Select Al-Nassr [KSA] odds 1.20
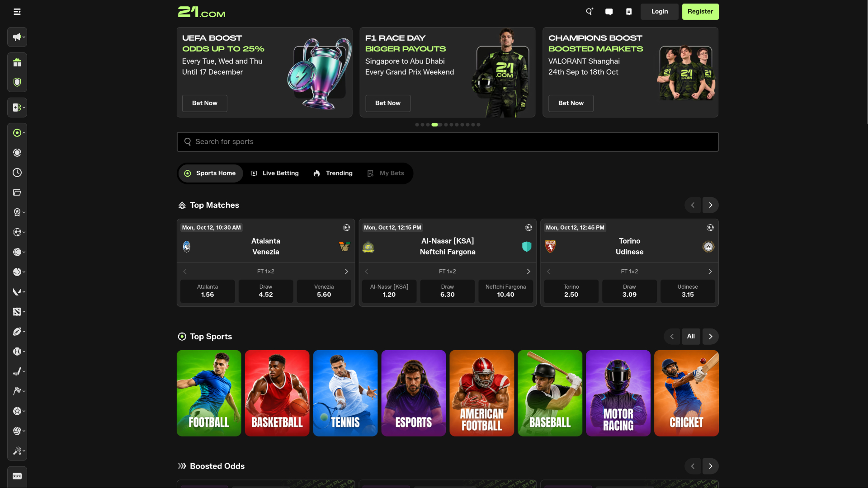Screen dimensions: 868x488 click(389, 291)
